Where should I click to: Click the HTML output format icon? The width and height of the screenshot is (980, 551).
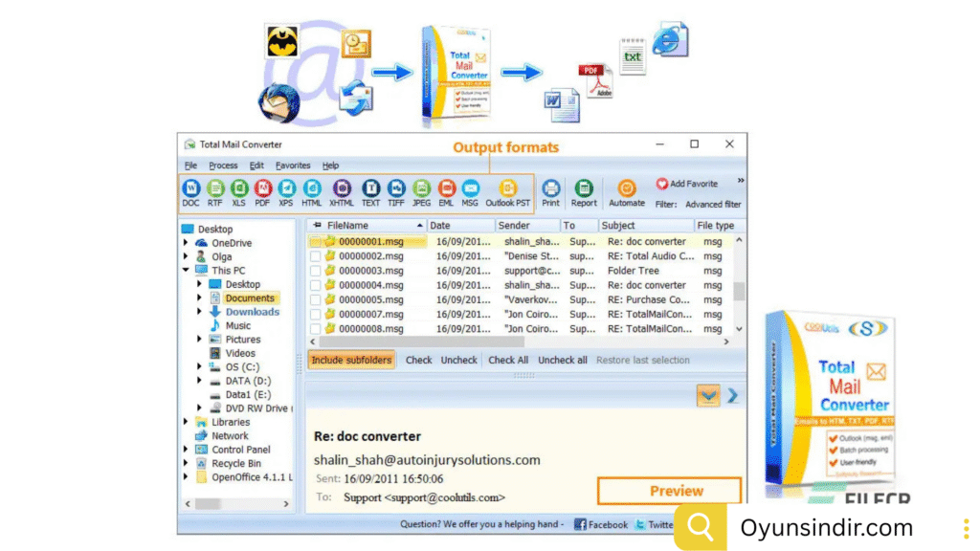pyautogui.click(x=311, y=188)
